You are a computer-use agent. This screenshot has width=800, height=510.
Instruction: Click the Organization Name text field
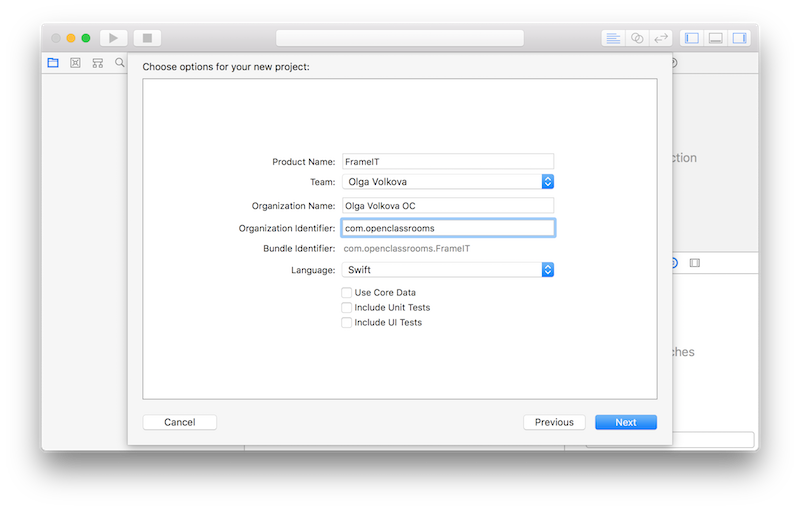pyautogui.click(x=448, y=206)
